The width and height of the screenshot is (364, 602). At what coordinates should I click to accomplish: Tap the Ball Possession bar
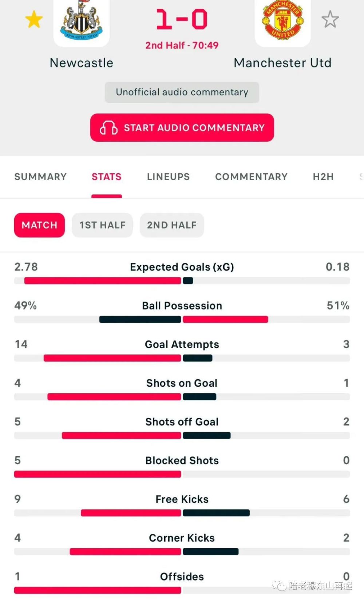click(x=182, y=319)
